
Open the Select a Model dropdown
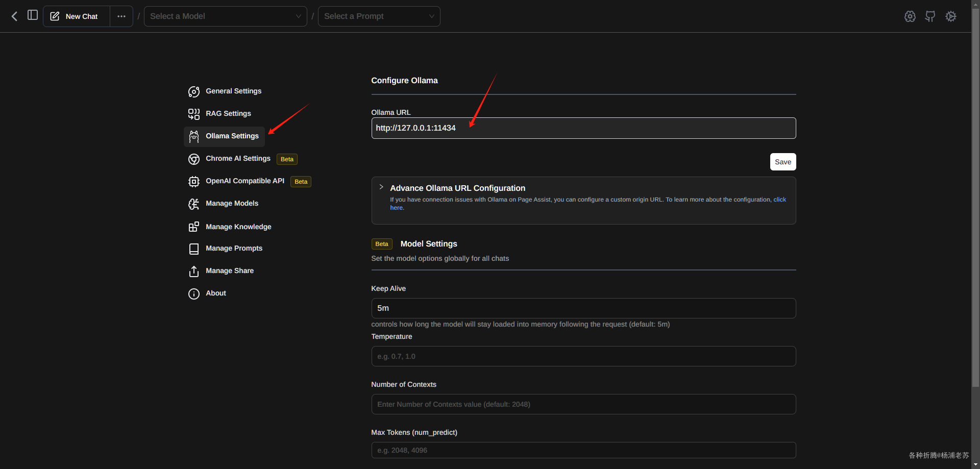225,16
